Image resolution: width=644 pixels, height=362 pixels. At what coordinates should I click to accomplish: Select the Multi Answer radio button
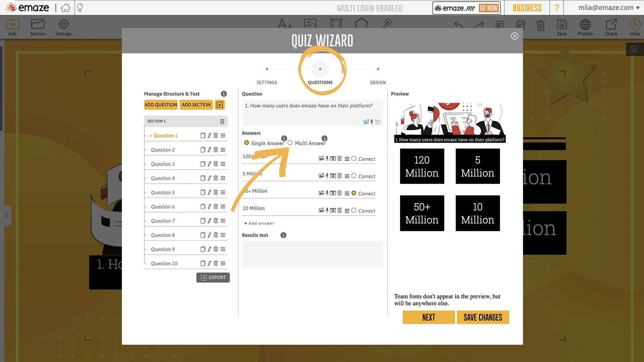(290, 143)
